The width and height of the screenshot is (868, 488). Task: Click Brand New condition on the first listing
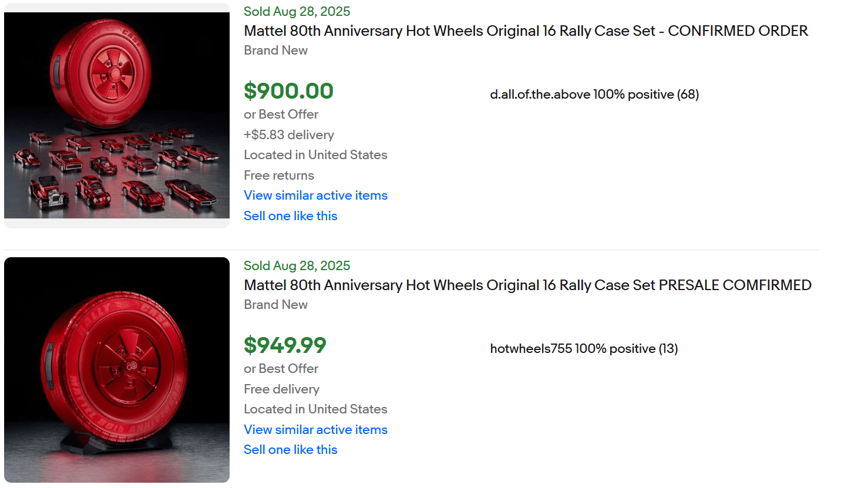click(x=275, y=51)
